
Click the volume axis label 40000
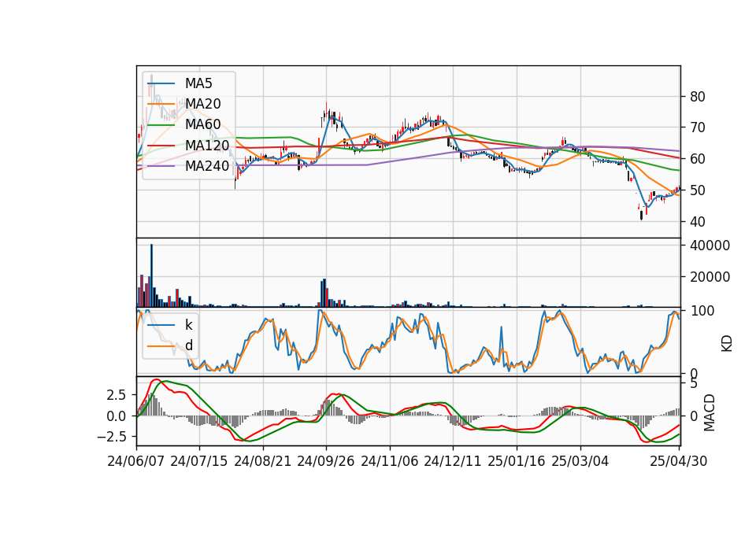pyautogui.click(x=710, y=246)
